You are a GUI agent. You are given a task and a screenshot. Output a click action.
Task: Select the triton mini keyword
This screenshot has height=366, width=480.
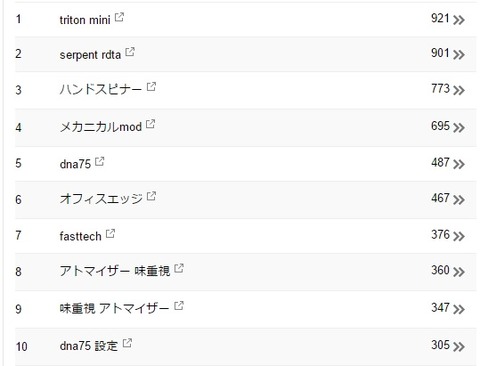[x=85, y=20]
